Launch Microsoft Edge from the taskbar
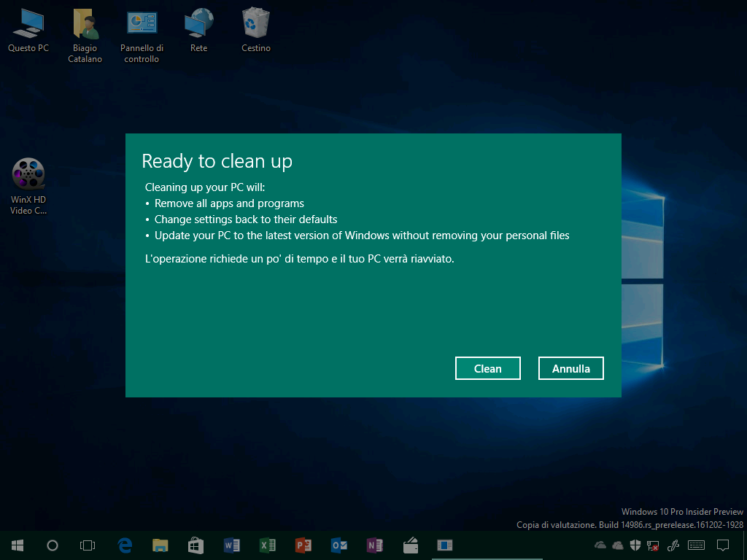The height and width of the screenshot is (560, 747). (125, 545)
